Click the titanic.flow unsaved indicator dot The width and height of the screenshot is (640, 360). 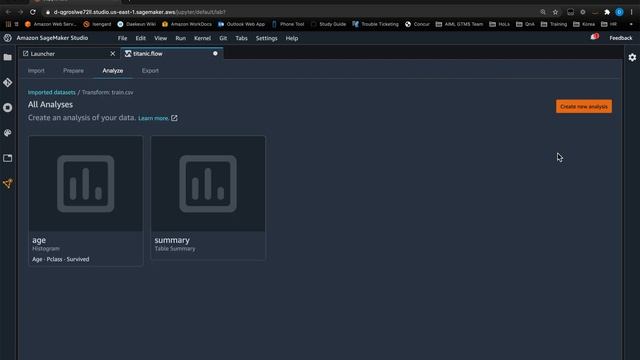coord(215,53)
